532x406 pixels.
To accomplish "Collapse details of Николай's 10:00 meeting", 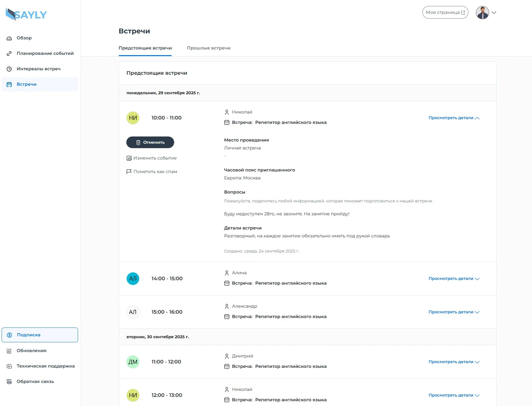I will click(x=454, y=118).
